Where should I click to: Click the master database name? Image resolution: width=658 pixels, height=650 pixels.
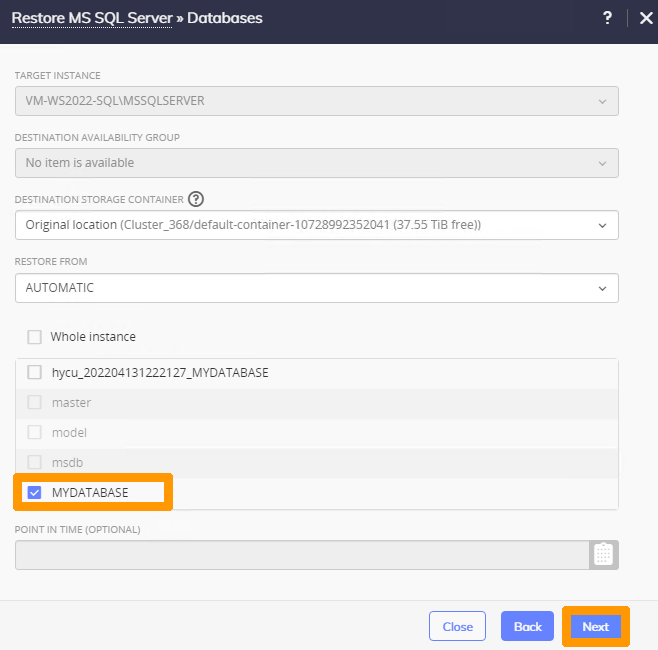(x=71, y=403)
